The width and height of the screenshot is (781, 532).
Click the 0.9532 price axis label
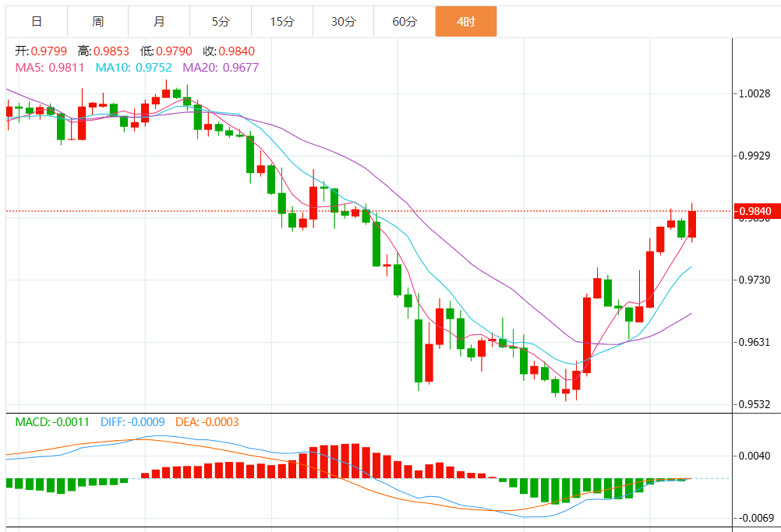tap(754, 404)
